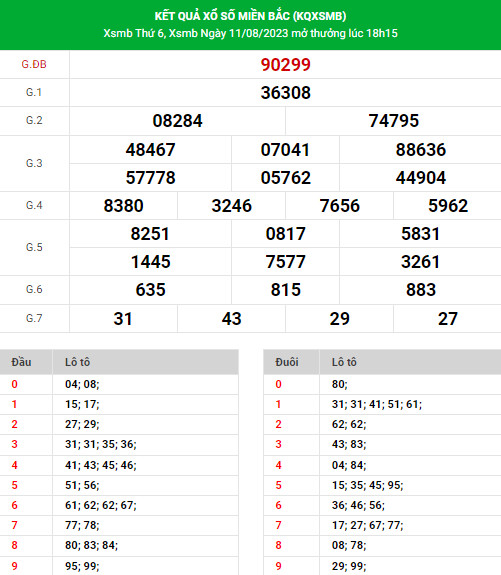Select the Đầu row 3 loto values
This screenshot has width=501, height=575.
point(101,444)
